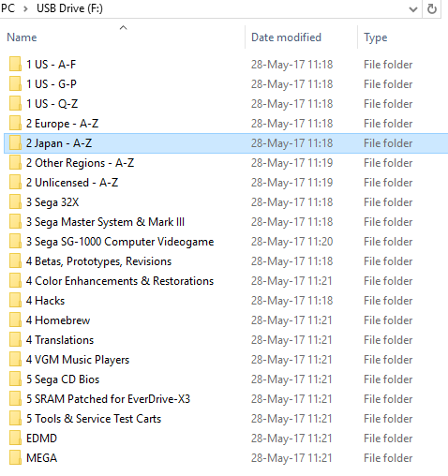This screenshot has height=476, width=448.
Task: Click the refresh icon in address bar
Action: 432,8
